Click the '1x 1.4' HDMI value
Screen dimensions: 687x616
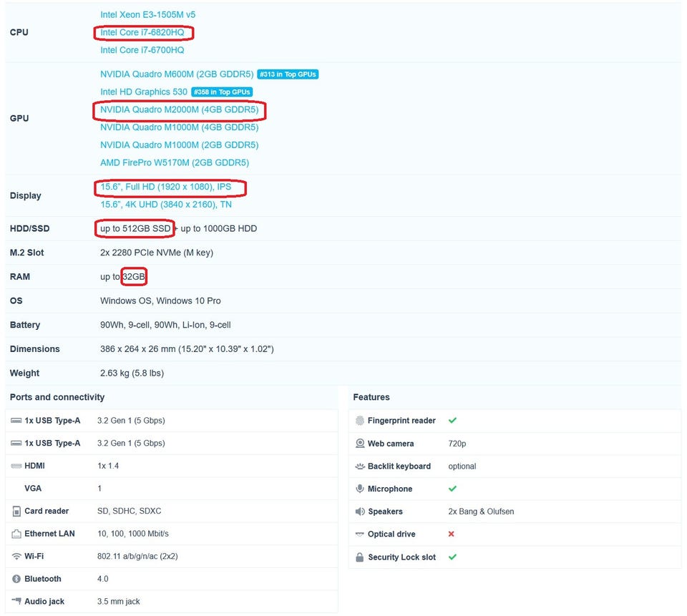tap(108, 466)
